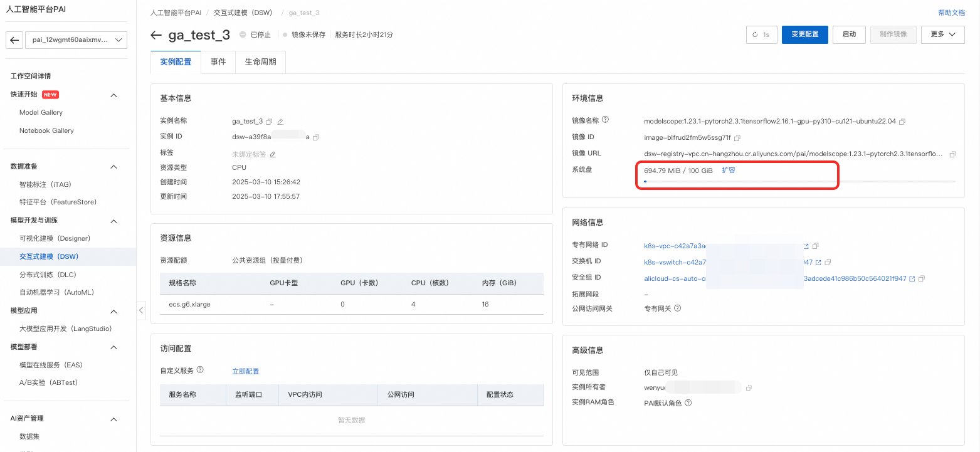This screenshot has height=452, width=980.
Task: Click the 制作镜像 button
Action: pos(893,34)
